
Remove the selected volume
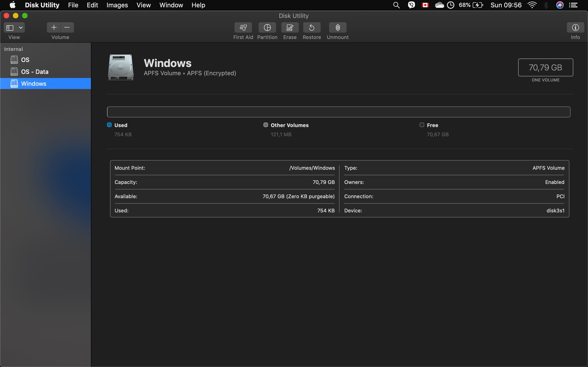67,28
